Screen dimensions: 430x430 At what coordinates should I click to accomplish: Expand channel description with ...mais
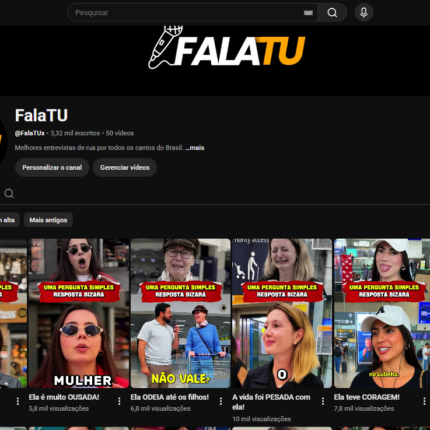point(195,148)
